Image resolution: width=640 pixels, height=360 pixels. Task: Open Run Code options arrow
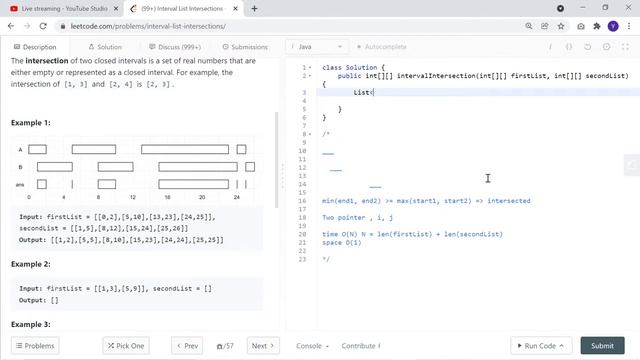(x=562, y=346)
